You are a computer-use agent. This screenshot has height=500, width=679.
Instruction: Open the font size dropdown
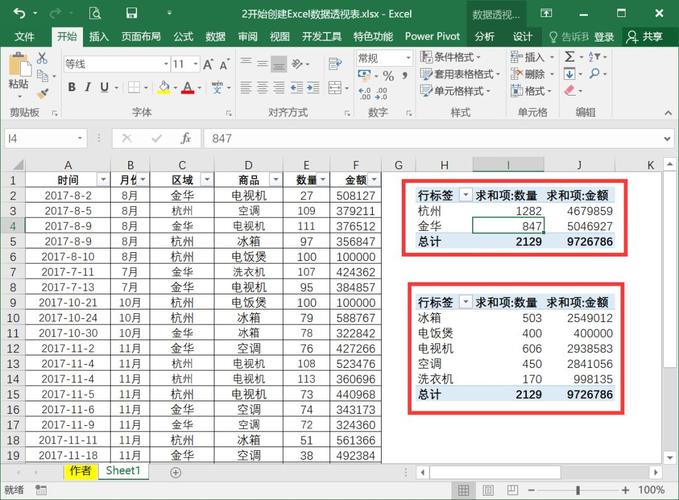(196, 65)
